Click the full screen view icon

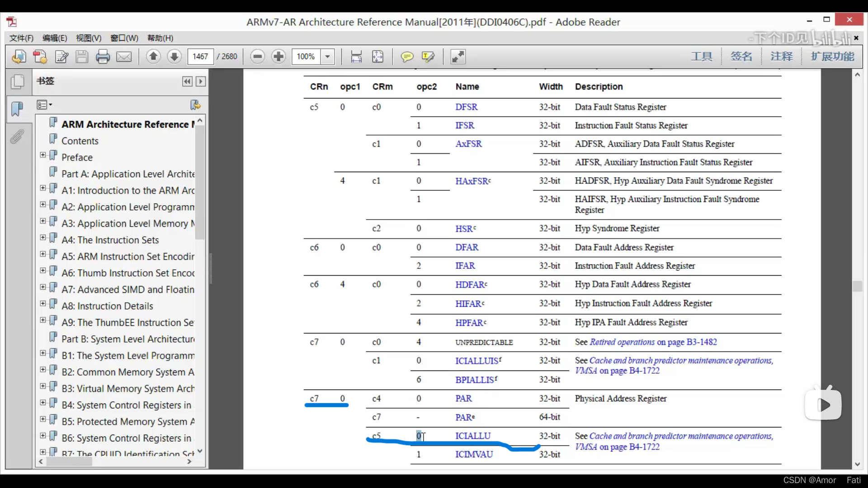click(458, 56)
